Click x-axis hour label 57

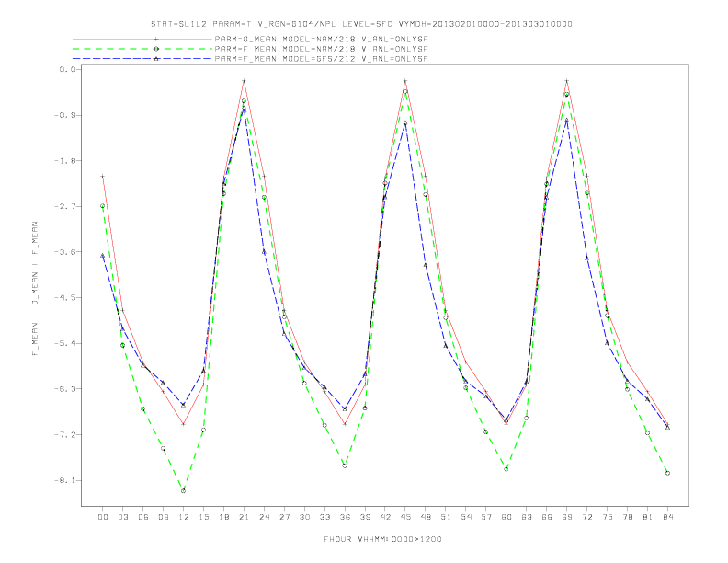pyautogui.click(x=486, y=517)
